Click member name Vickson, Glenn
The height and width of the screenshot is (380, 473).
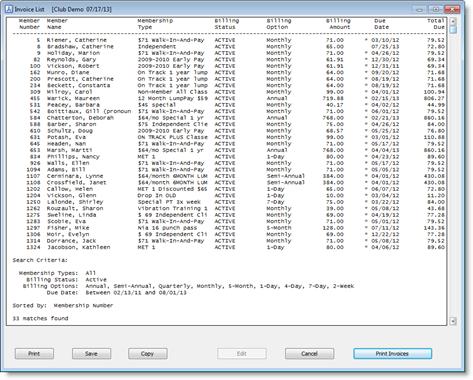coord(71,196)
